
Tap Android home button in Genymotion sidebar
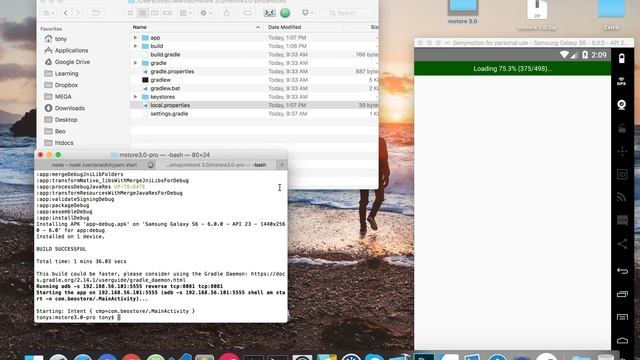pos(622,340)
